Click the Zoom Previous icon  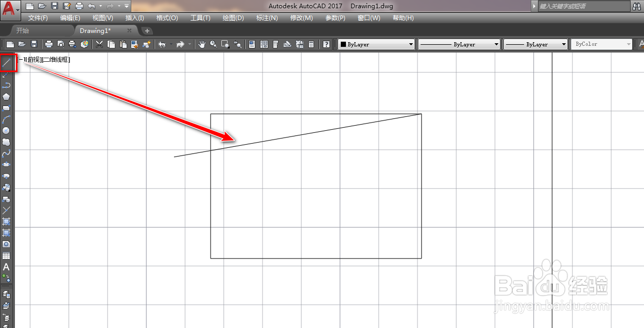(x=237, y=44)
